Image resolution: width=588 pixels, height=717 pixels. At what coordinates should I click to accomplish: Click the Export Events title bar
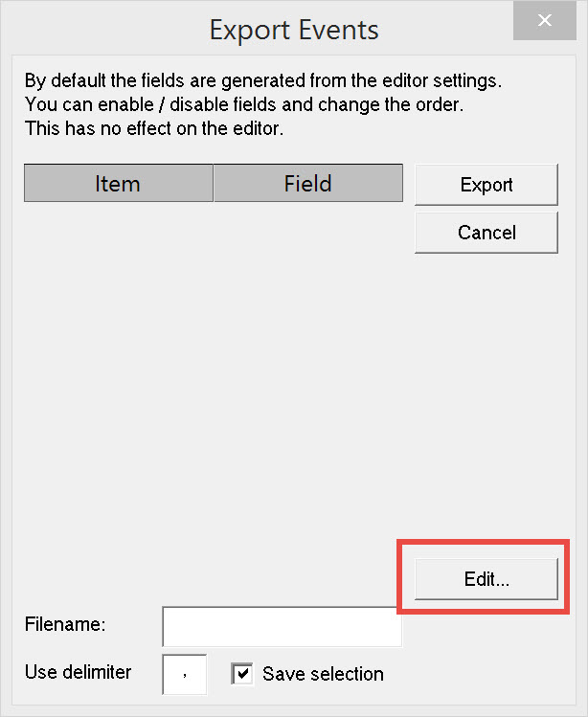[x=293, y=29]
